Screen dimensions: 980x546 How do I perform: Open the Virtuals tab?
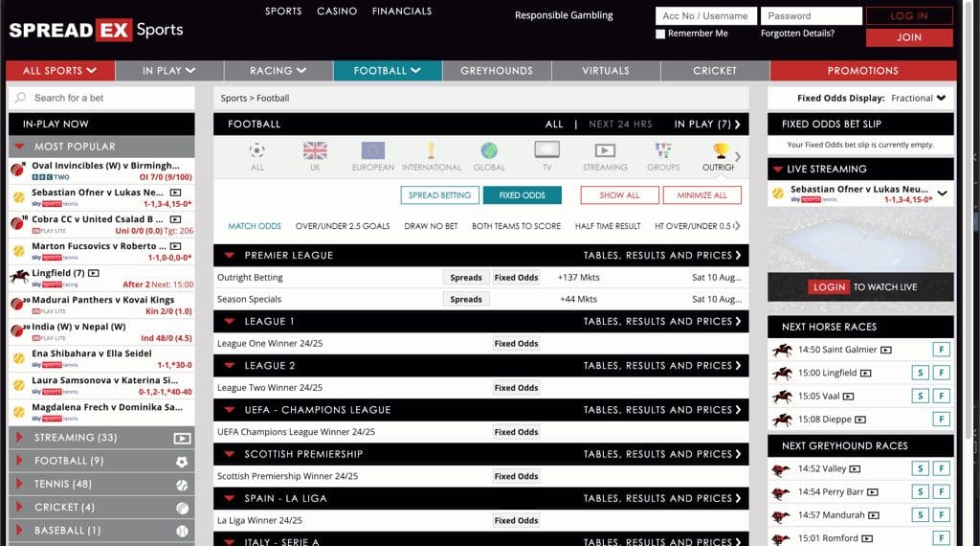606,71
